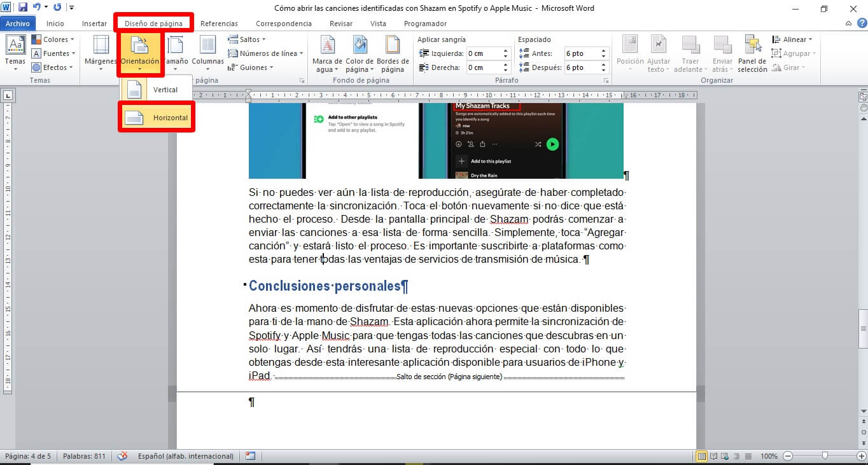Click the 100% zoom level
This screenshot has width=868, height=465.
(x=769, y=456)
